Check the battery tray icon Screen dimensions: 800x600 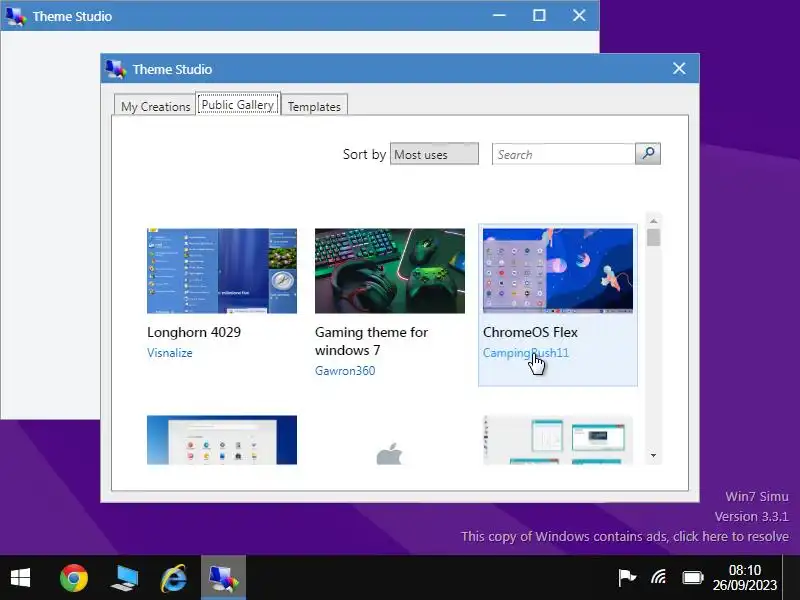click(x=693, y=578)
